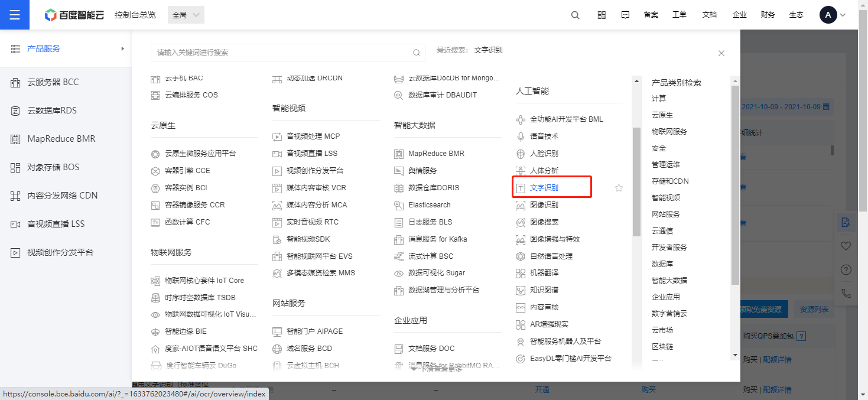Click the search magnifier in the top bar
This screenshot has width=868, height=400.
[x=575, y=15]
